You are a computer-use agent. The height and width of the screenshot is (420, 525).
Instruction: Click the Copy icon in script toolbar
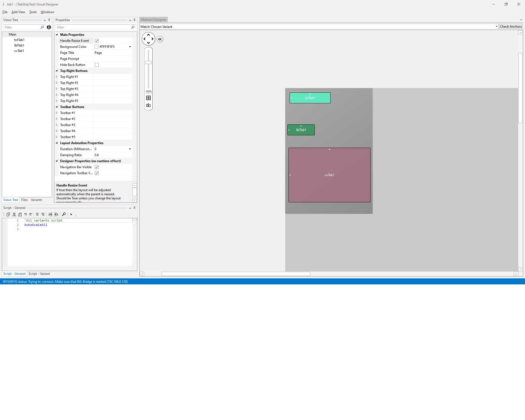pyautogui.click(x=8, y=214)
